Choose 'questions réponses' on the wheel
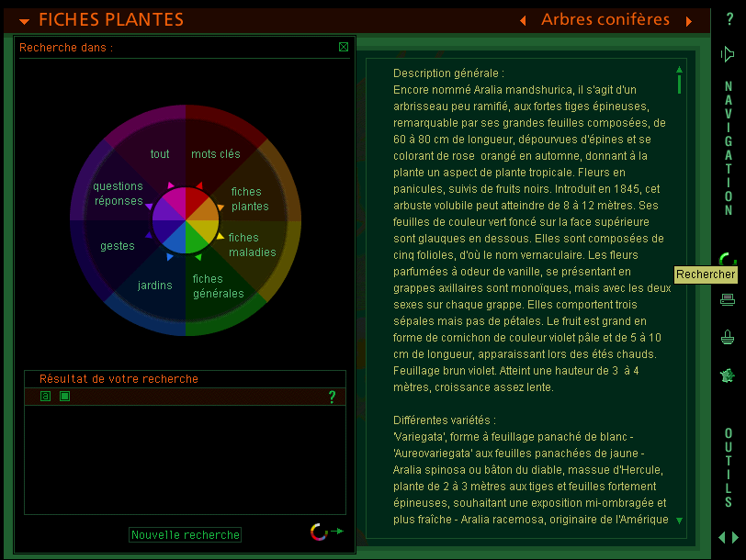746x560 pixels. pos(119,194)
